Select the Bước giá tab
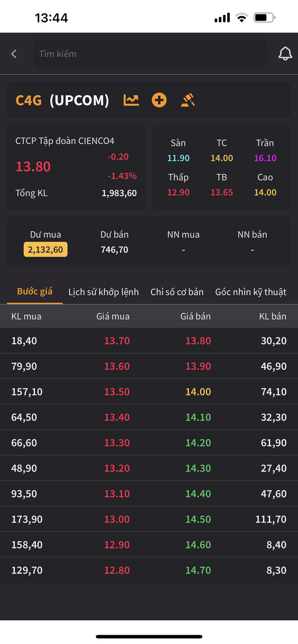Image resolution: width=298 pixels, height=644 pixels. pyautogui.click(x=35, y=292)
